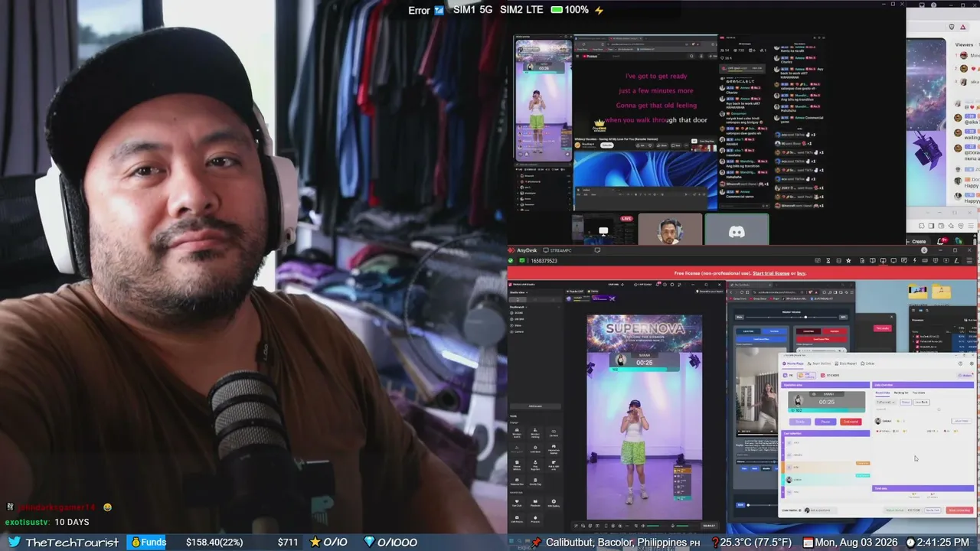Open the help icon in PK tool window

tap(961, 364)
